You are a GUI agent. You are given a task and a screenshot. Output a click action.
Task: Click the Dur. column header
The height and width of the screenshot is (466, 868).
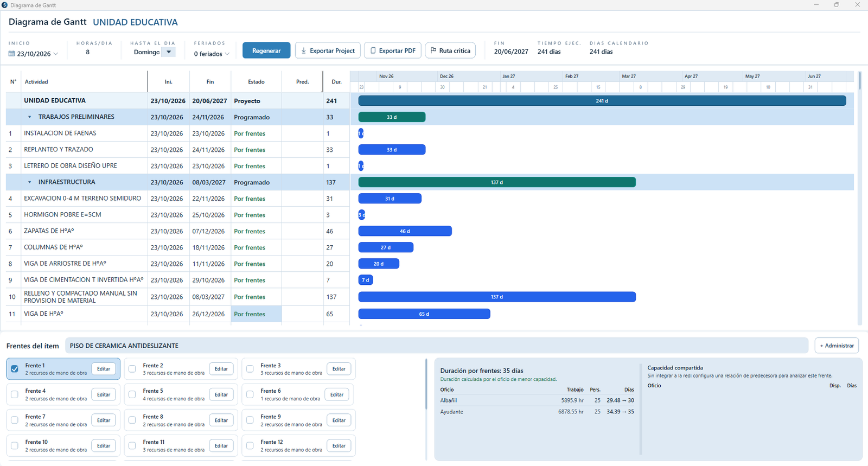coord(337,82)
